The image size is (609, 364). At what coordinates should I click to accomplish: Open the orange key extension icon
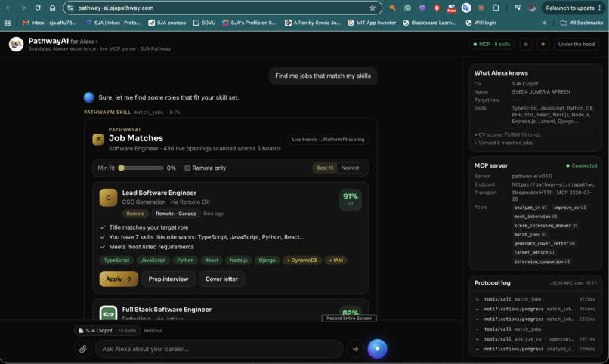pos(392,8)
